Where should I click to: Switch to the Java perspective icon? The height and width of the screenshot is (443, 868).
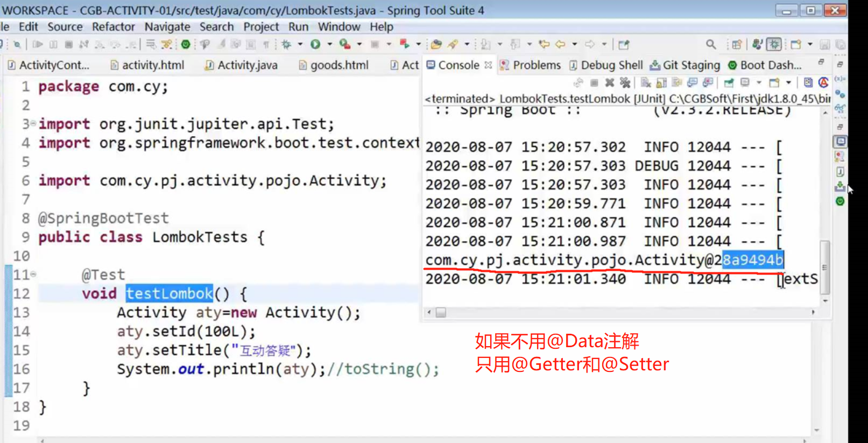coord(758,45)
